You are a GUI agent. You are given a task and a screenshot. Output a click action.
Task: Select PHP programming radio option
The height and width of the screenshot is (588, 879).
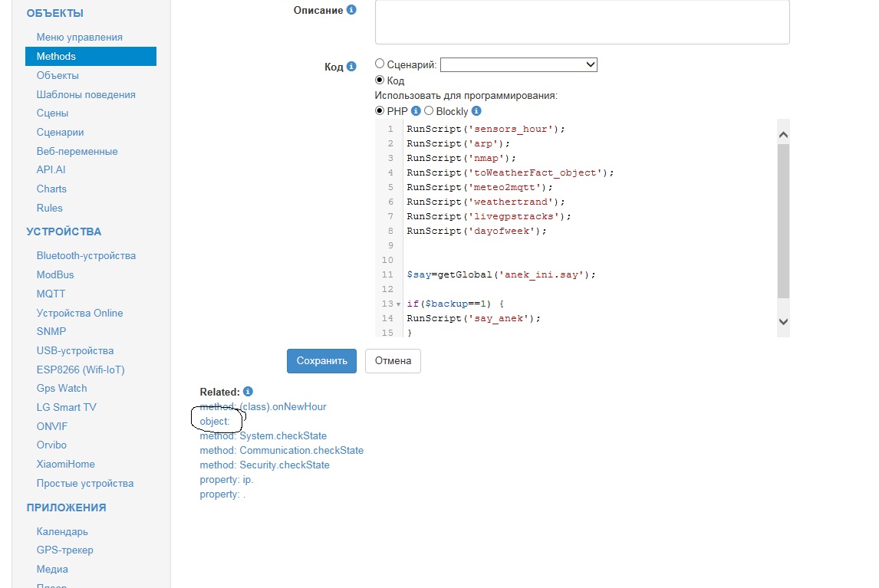pyautogui.click(x=380, y=111)
